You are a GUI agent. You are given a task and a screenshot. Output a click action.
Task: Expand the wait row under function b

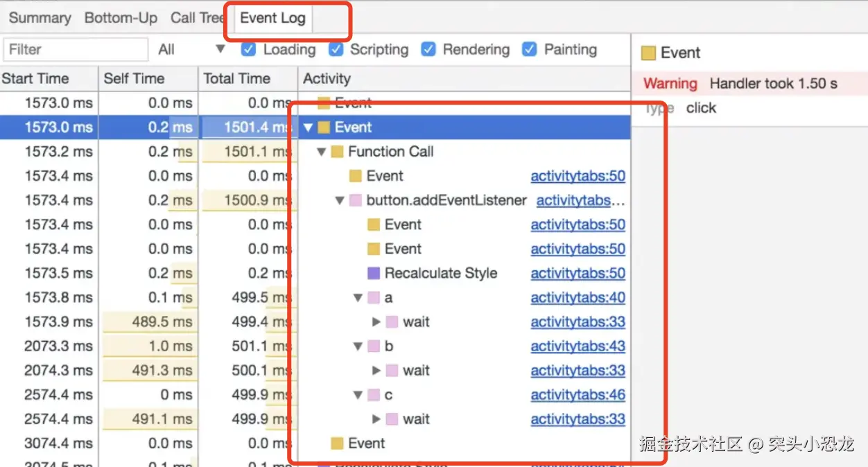[376, 371]
